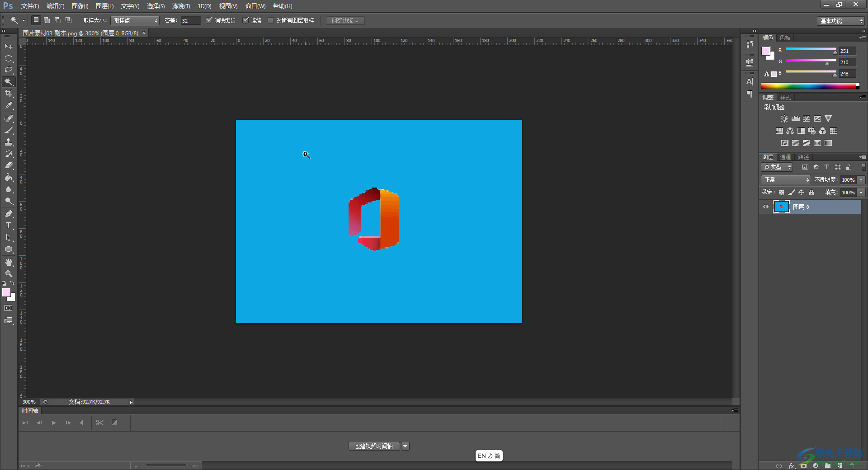This screenshot has width=868, height=470.
Task: Select the Lasso tool
Action: pos(9,70)
